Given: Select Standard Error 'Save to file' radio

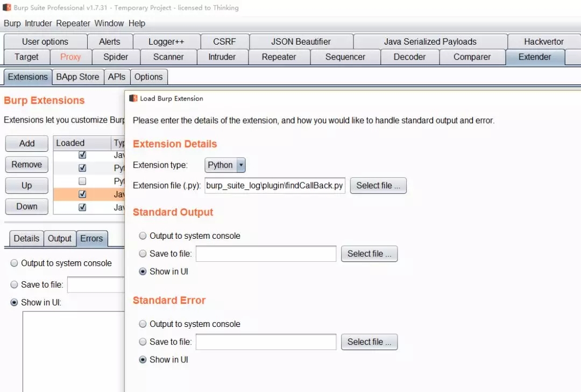Looking at the screenshot, I should (143, 341).
